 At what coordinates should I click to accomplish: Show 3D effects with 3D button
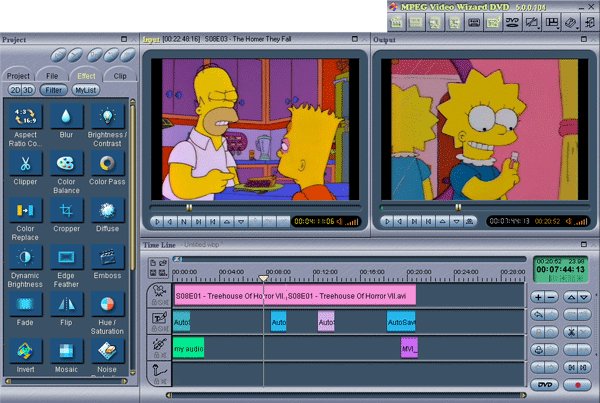(28, 90)
